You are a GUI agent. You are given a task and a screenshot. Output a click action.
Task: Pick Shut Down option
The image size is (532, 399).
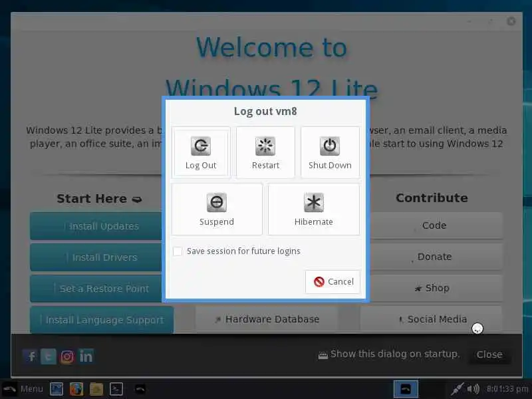[330, 152]
